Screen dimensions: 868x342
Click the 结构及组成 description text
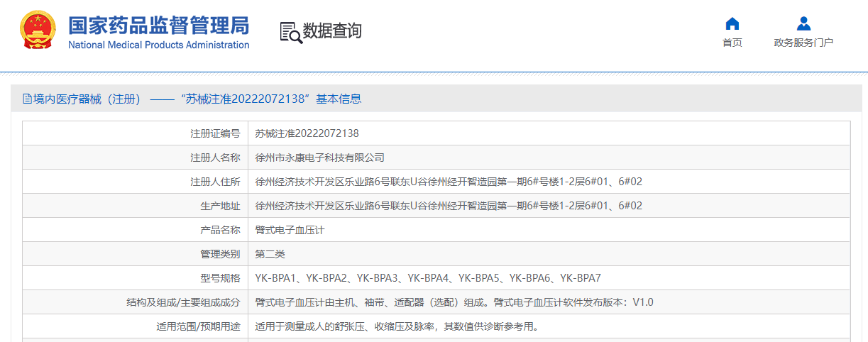454,302
